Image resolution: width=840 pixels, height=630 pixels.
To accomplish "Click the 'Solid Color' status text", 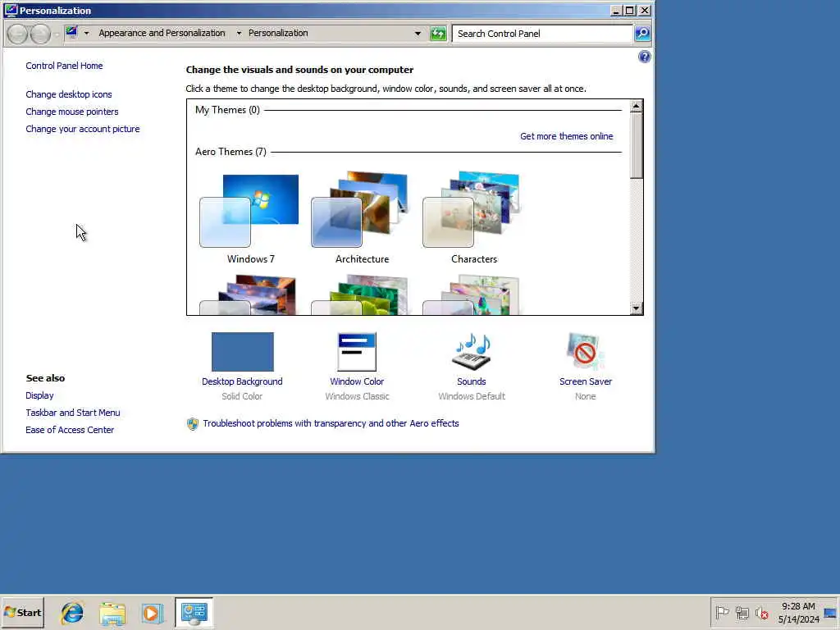I will click(242, 396).
